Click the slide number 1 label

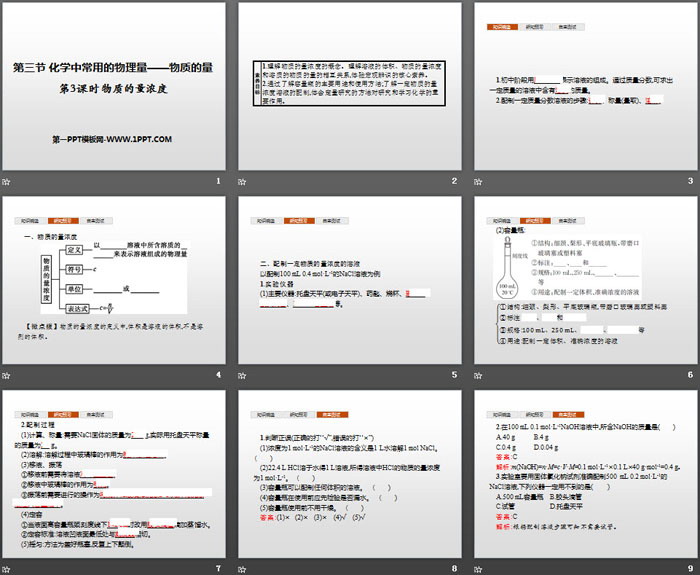point(218,181)
